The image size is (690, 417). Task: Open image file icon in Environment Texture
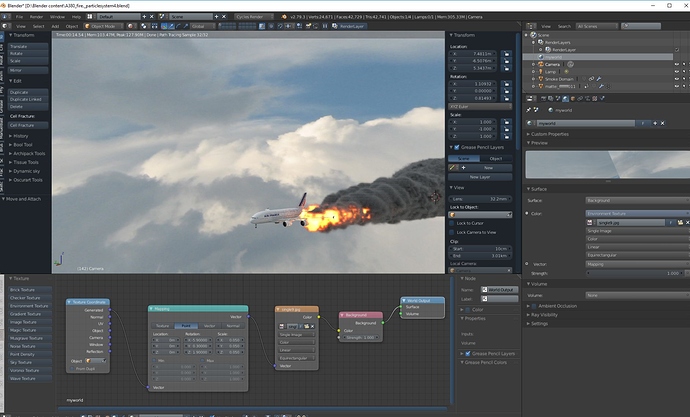tap(680, 223)
